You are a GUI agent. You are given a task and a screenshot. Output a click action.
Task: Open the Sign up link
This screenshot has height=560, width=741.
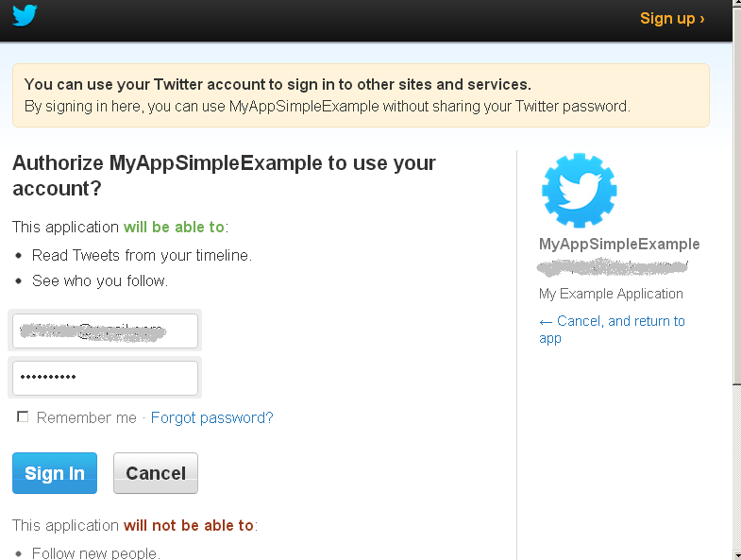point(672,18)
